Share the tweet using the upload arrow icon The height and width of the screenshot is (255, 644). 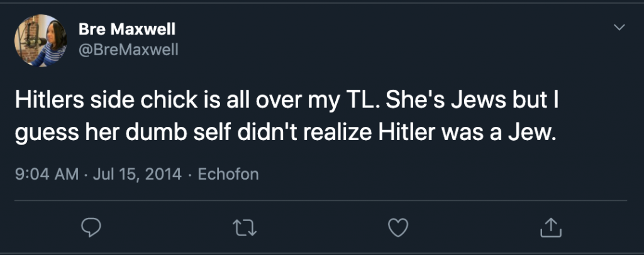(550, 227)
